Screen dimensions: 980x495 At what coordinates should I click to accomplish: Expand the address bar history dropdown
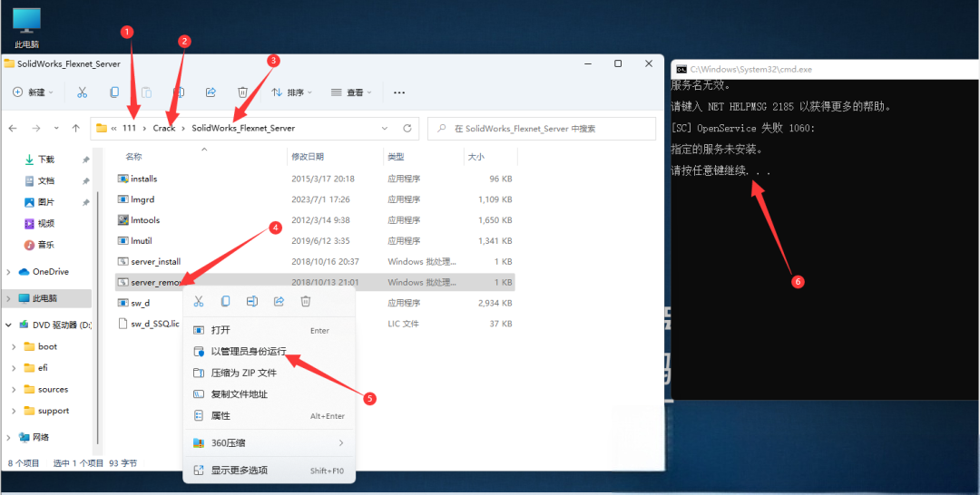[385, 128]
